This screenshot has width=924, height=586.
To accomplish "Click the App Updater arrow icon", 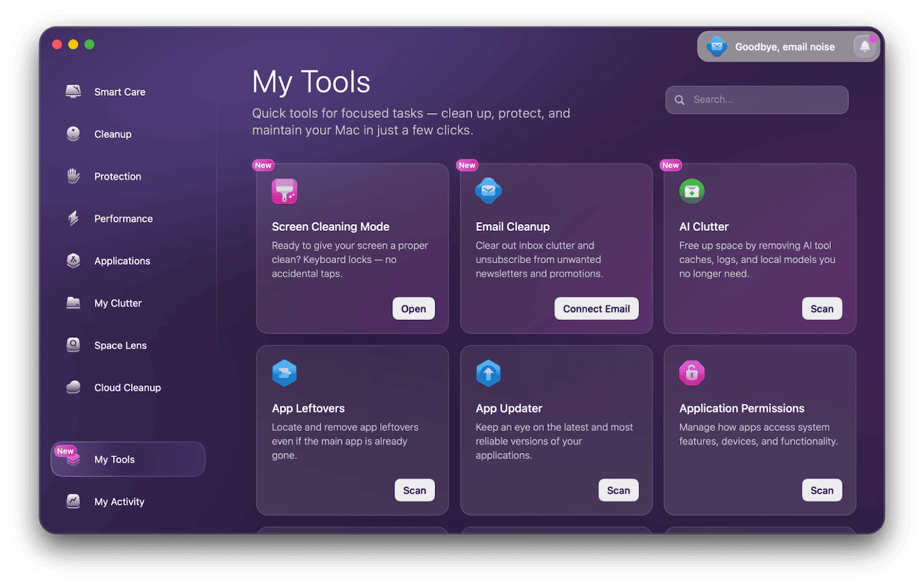I will [x=488, y=373].
